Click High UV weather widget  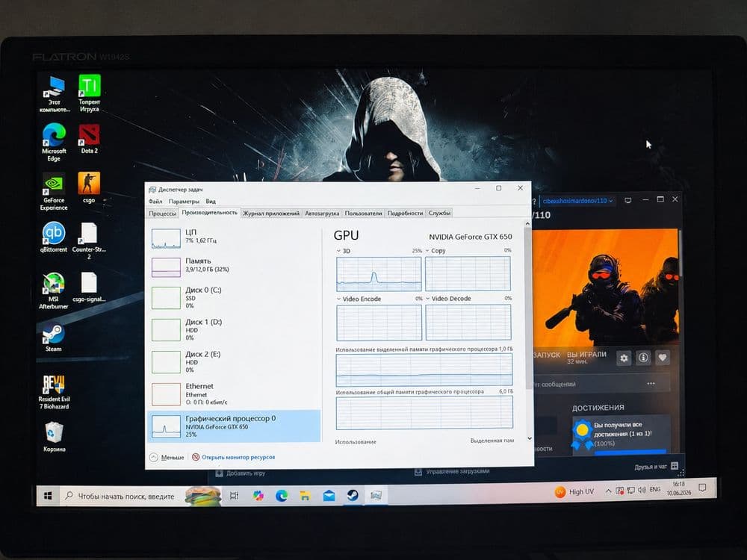574,492
